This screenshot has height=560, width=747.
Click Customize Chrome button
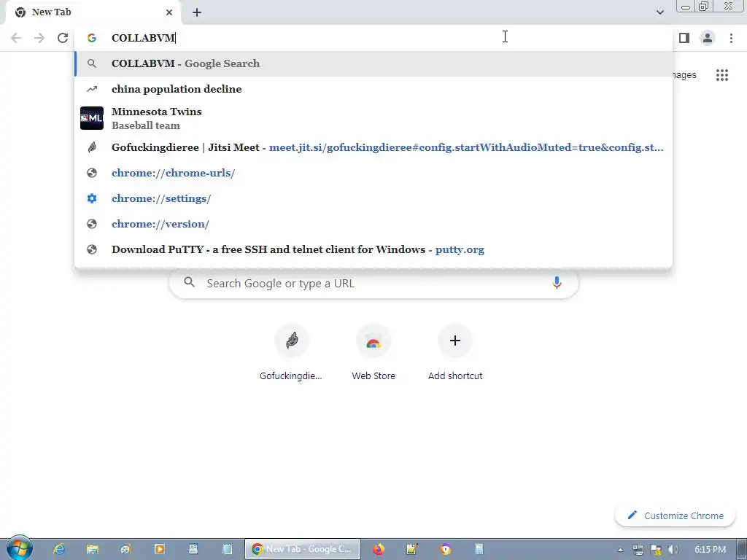click(x=675, y=516)
